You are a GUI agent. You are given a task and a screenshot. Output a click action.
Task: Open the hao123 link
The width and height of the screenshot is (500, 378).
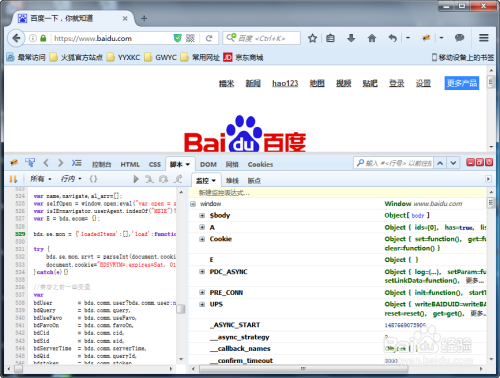(x=285, y=83)
